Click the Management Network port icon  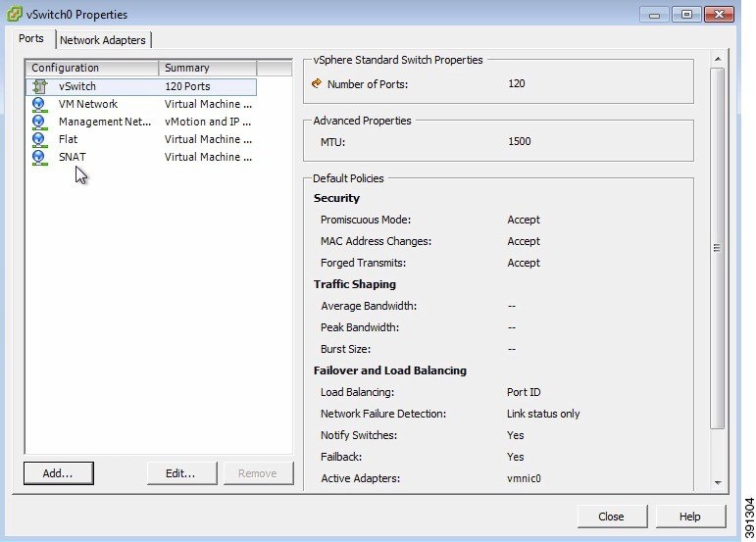39,122
